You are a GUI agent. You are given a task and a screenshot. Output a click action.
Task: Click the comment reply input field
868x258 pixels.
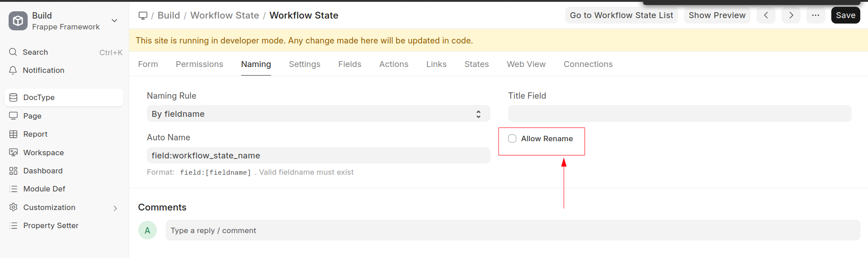tap(512, 230)
